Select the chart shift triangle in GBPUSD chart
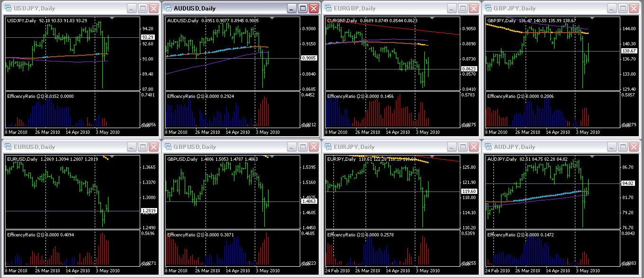Screen dimensions: 644x278 coord(272,156)
